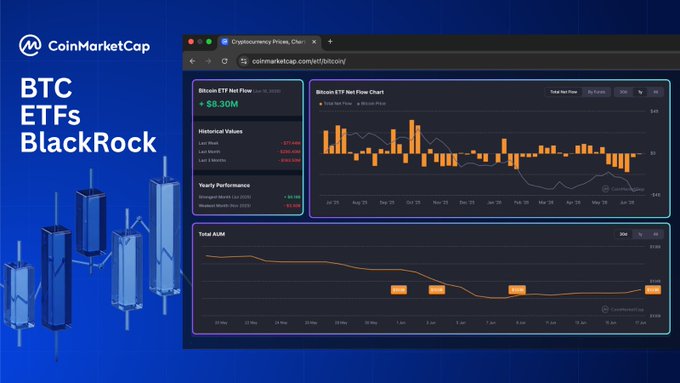Click the Oct '25 axis label
680x383 pixels.
(413, 203)
